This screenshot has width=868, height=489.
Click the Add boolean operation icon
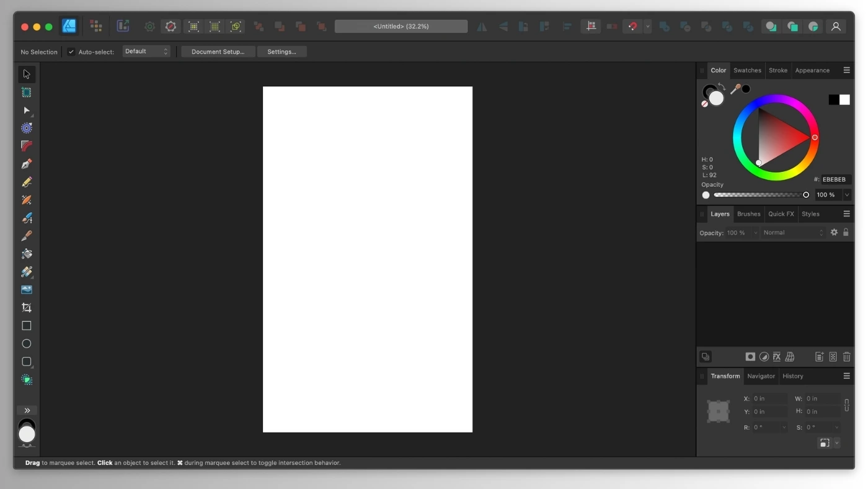(x=664, y=26)
